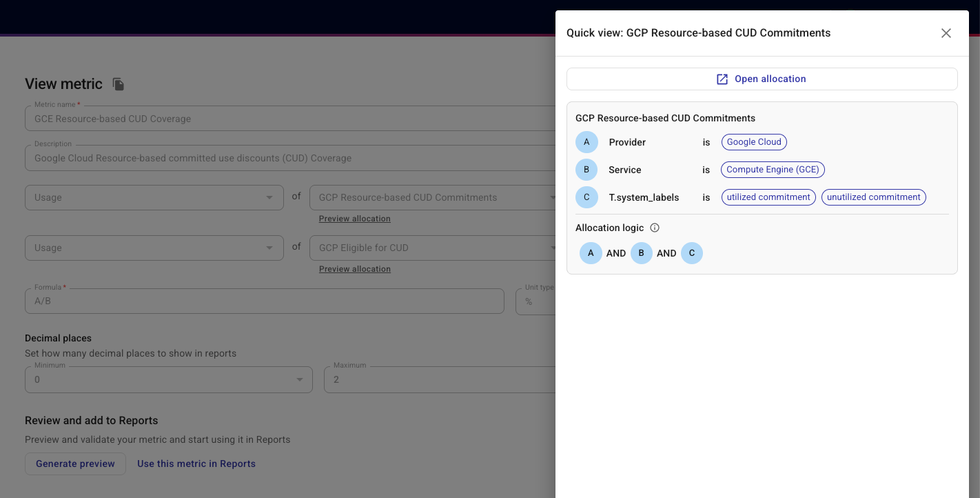Click the B circle in Allocation logic
The height and width of the screenshot is (498, 980).
point(641,253)
